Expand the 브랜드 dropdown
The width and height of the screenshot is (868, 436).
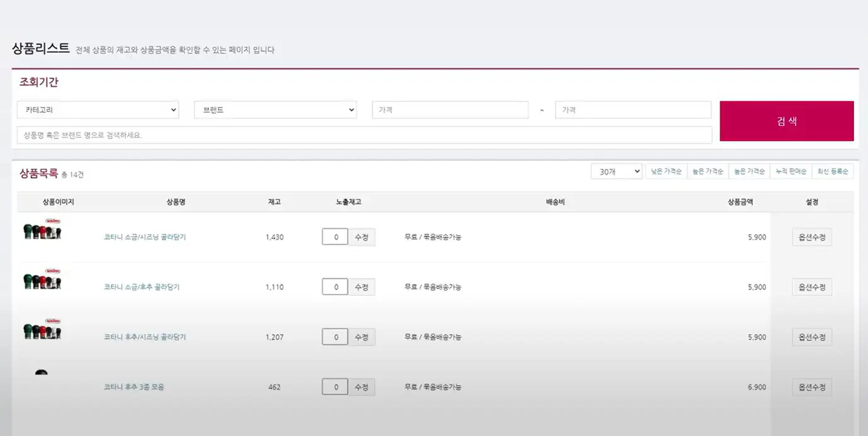tap(275, 110)
